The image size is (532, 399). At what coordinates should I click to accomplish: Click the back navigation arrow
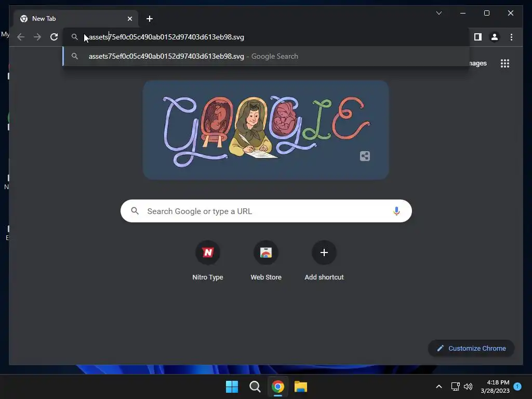[x=21, y=37]
